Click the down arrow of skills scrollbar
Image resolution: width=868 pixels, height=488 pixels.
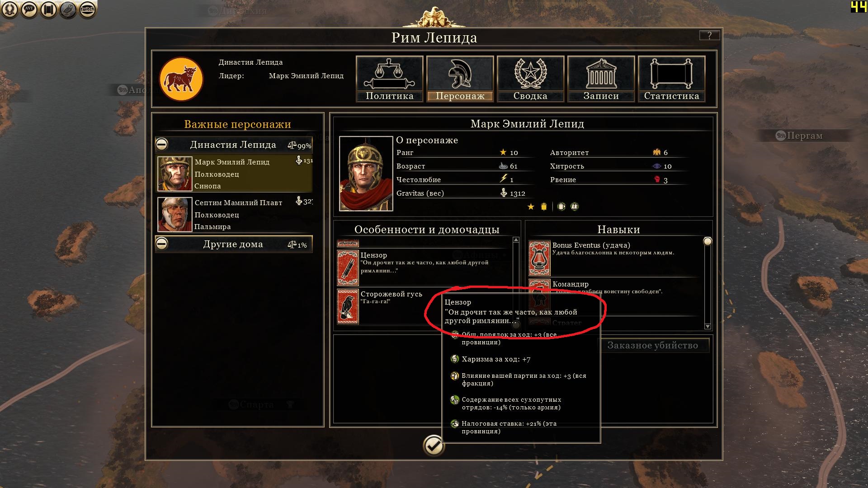(708, 326)
